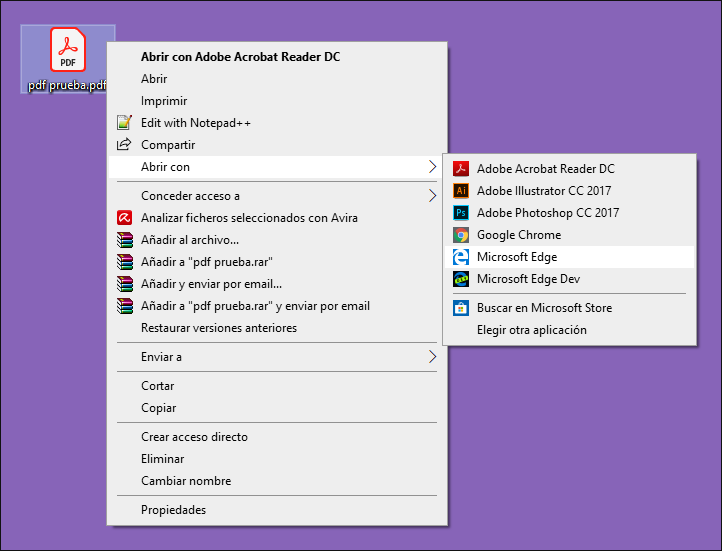The width and height of the screenshot is (722, 551).
Task: Select Buscar en Microsoft Store
Action: tap(570, 308)
